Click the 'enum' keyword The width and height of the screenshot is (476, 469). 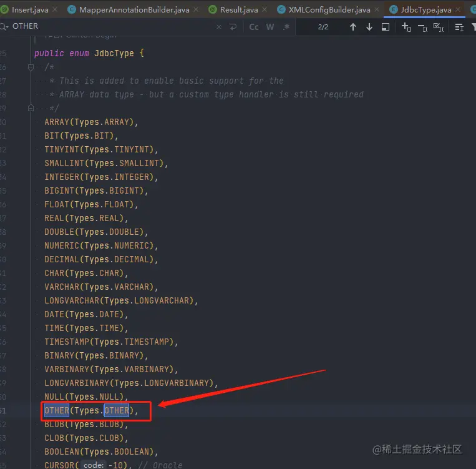(79, 53)
